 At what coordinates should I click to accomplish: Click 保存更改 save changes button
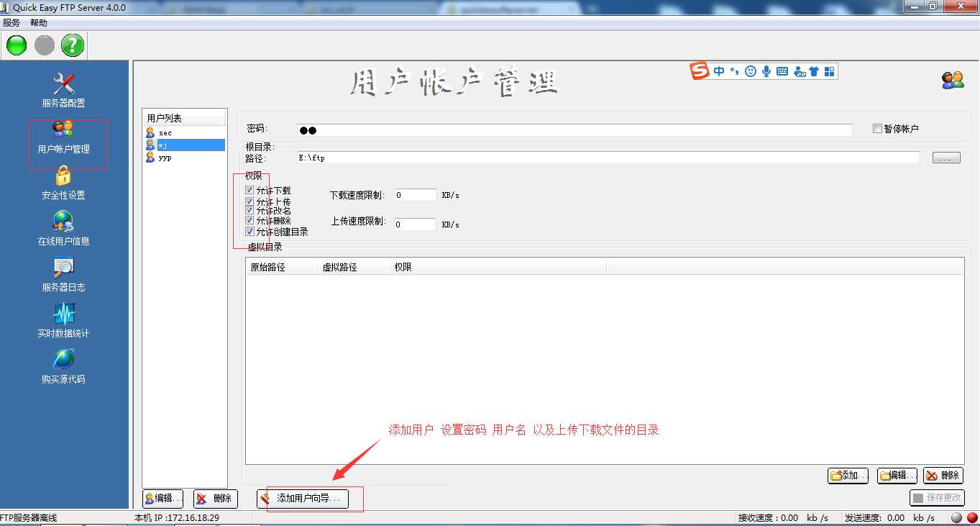click(938, 497)
